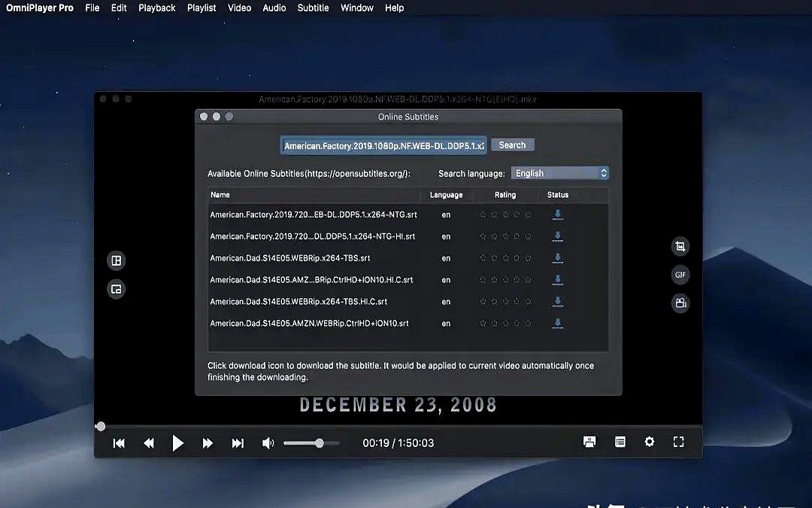Toggle the window layout icon on left
Viewport: 812px width, 508px height.
point(117,260)
